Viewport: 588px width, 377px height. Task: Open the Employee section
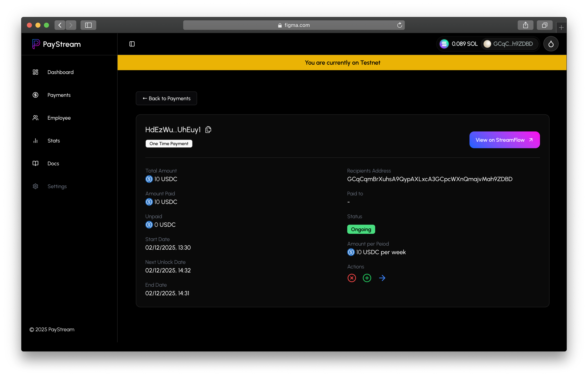click(x=59, y=118)
